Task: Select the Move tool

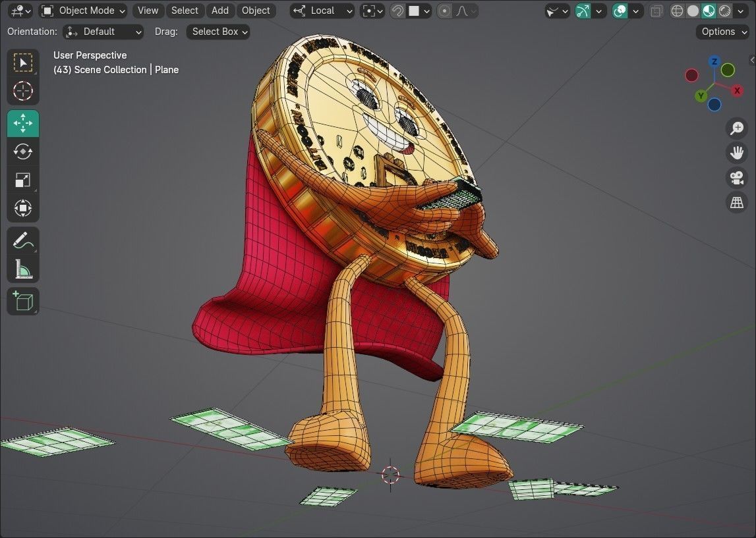Action: (23, 123)
